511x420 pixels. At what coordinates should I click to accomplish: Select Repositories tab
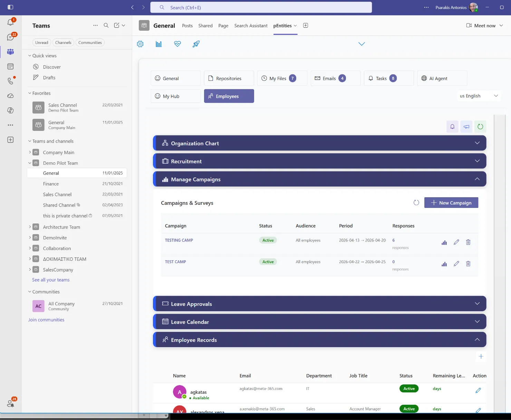(x=229, y=78)
